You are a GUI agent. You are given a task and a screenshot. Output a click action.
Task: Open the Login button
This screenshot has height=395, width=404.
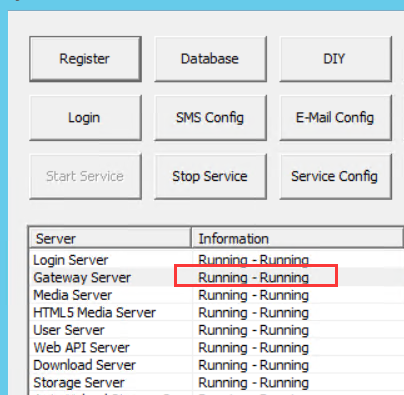[85, 118]
